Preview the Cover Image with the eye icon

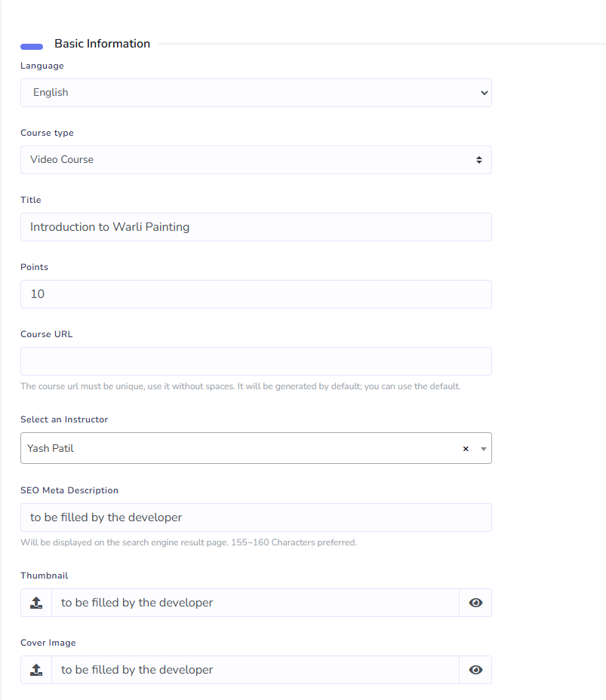(475, 670)
